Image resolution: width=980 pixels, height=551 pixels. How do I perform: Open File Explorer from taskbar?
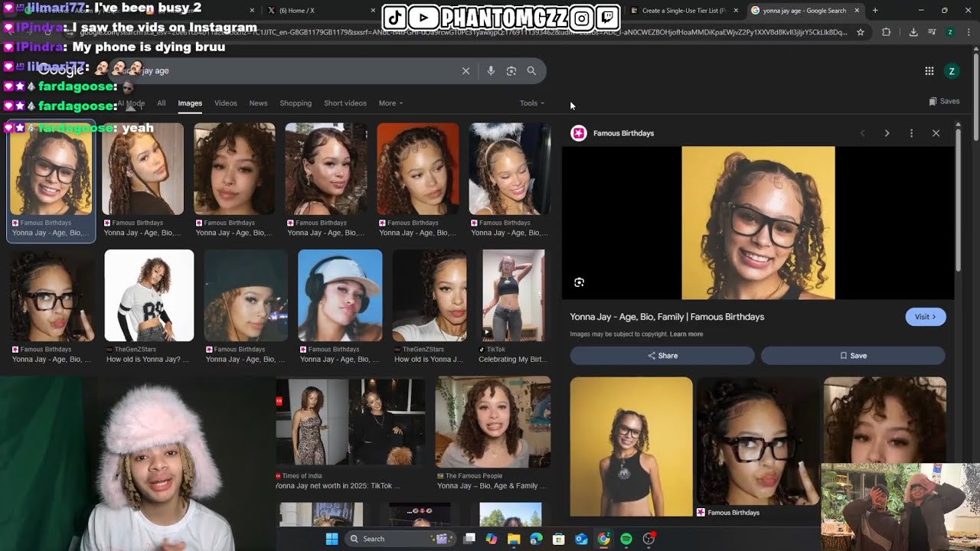coord(514,539)
